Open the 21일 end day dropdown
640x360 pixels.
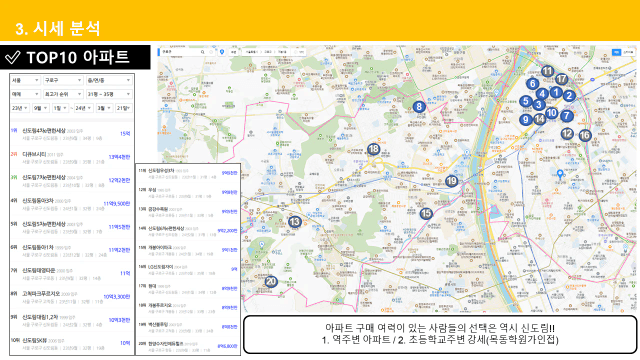(x=123, y=108)
